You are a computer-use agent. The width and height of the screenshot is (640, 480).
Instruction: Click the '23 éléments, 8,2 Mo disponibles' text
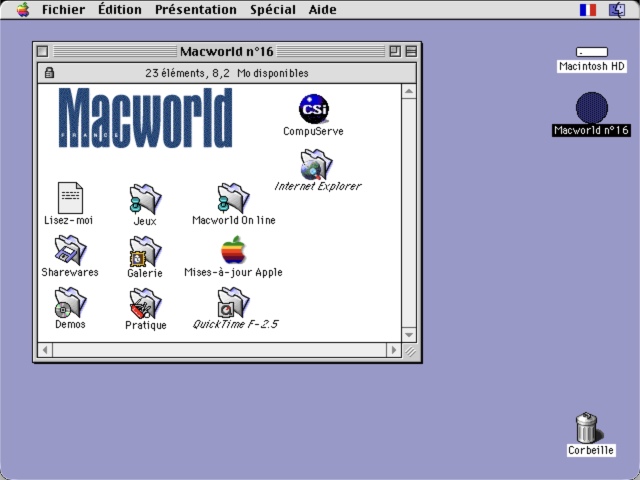click(x=227, y=73)
